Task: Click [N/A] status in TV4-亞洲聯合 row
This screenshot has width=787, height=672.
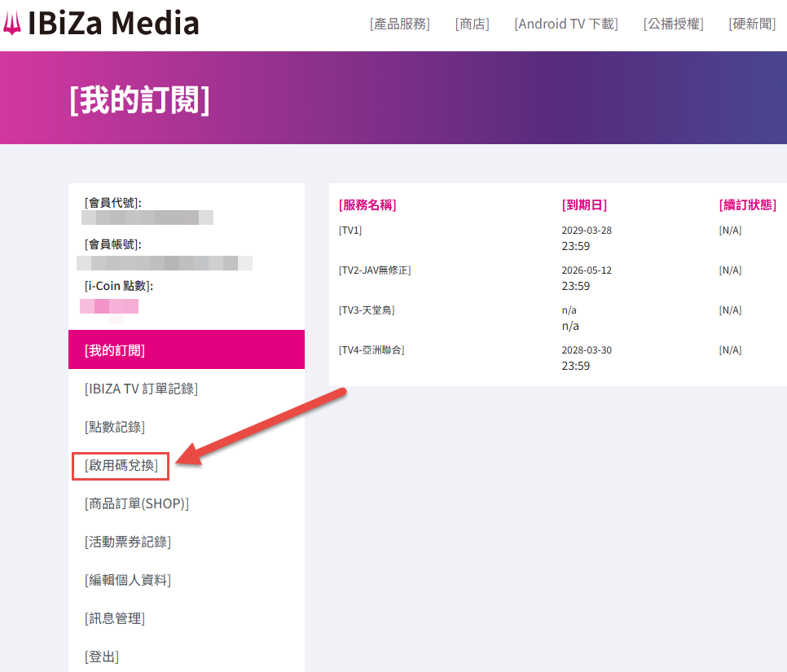Action: (x=730, y=349)
